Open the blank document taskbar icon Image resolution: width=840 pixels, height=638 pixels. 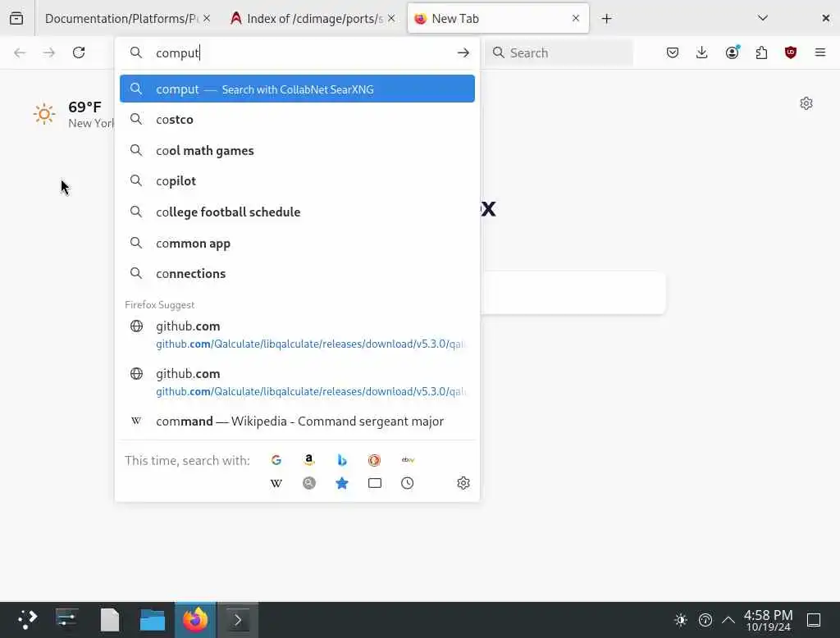tap(110, 620)
